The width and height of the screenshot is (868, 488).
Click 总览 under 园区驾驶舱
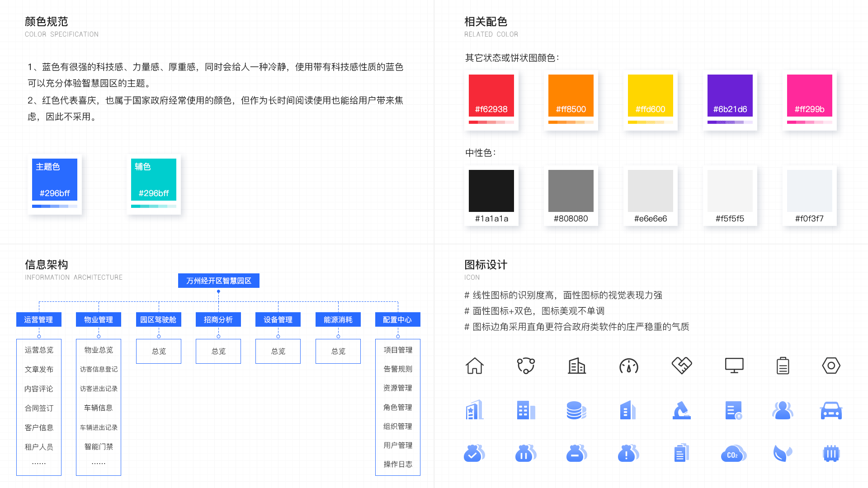click(x=159, y=351)
